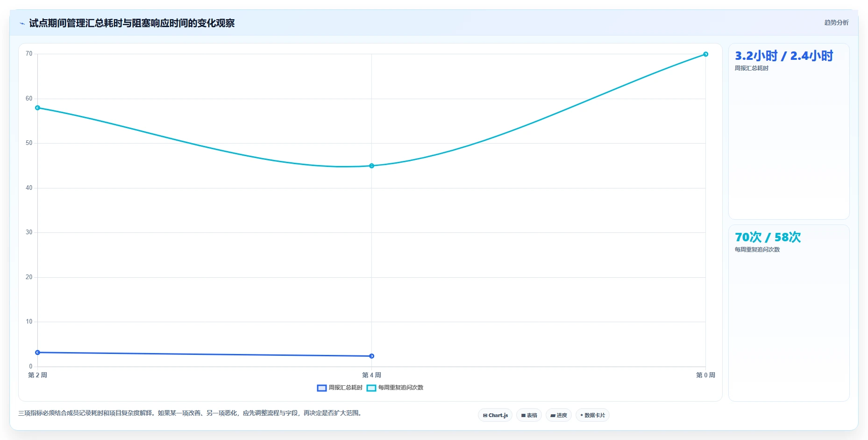Toggle the 周报汇总耗时 legend item
Viewport: 868px width, 440px height.
tap(340, 388)
